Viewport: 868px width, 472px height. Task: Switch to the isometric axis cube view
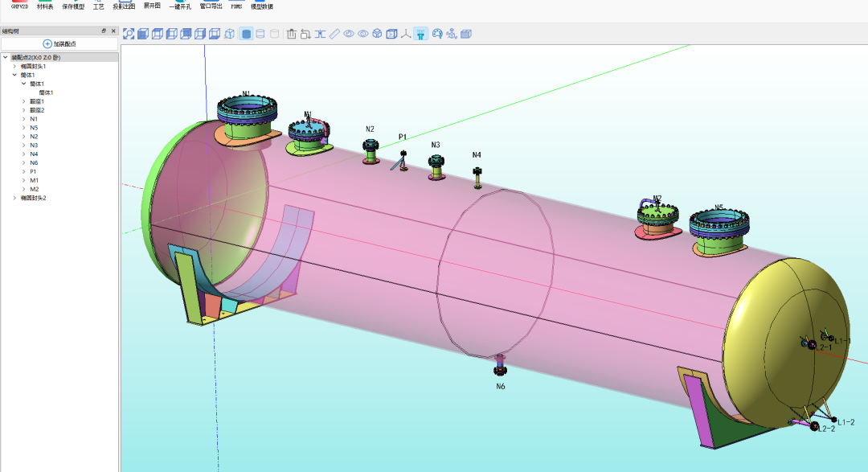point(230,34)
